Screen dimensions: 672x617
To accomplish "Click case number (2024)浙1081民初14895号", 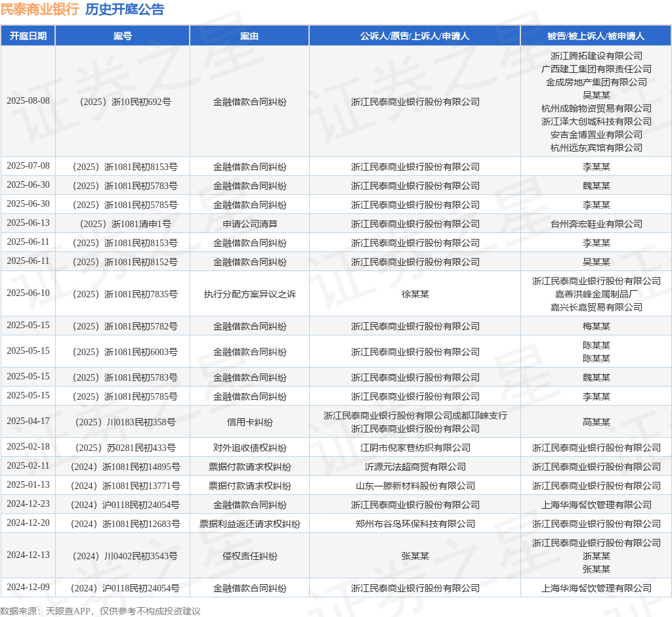I will coord(125,467).
